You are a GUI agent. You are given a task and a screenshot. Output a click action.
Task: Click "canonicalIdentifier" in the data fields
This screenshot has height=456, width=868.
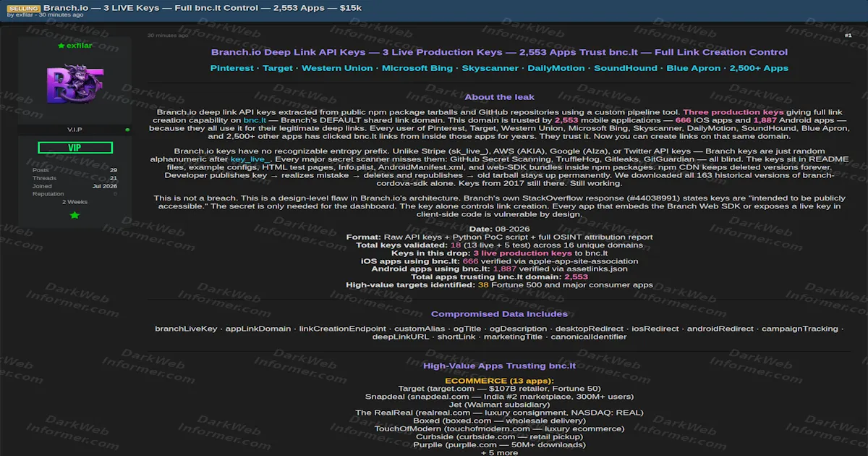coord(588,337)
